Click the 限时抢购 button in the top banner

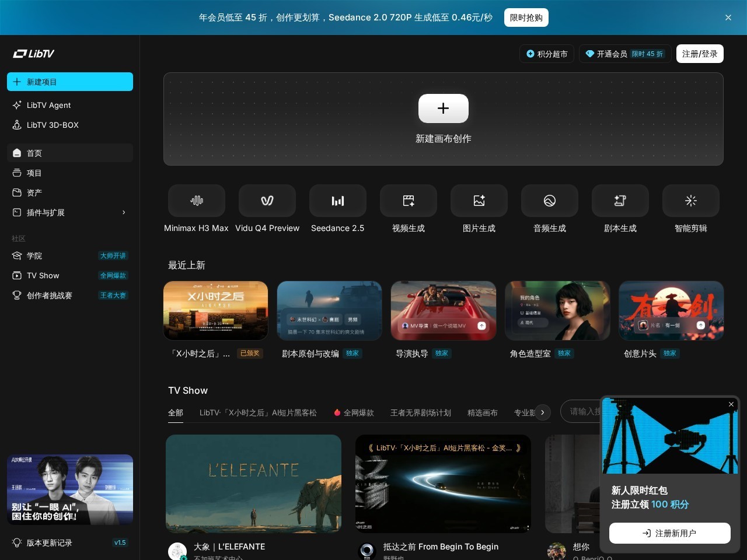point(526,17)
